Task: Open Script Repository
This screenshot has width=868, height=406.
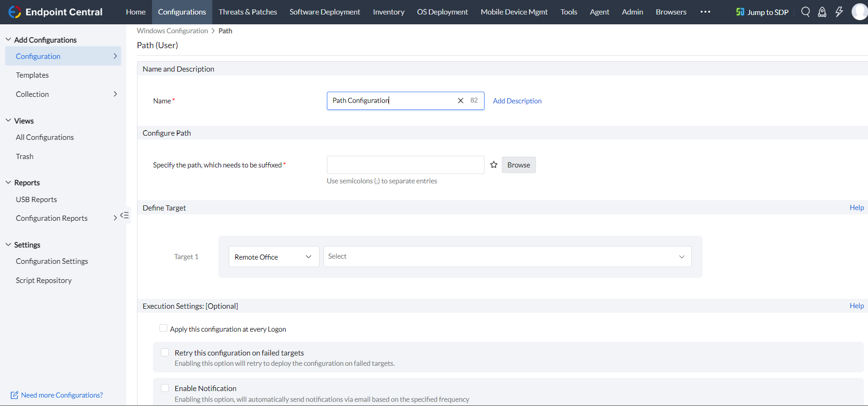Action: 44,280
